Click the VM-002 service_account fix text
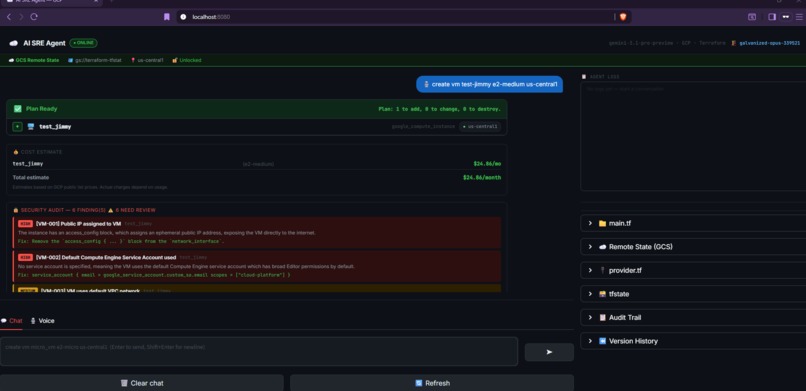The width and height of the screenshot is (806, 391). pyautogui.click(x=154, y=275)
